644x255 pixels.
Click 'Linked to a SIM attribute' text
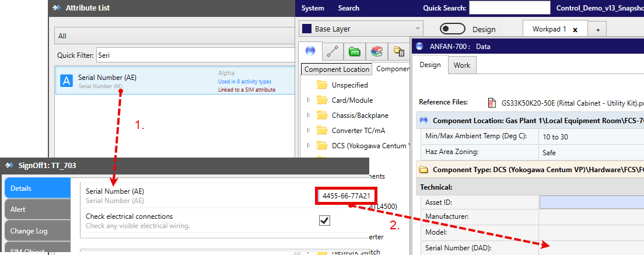point(246,89)
